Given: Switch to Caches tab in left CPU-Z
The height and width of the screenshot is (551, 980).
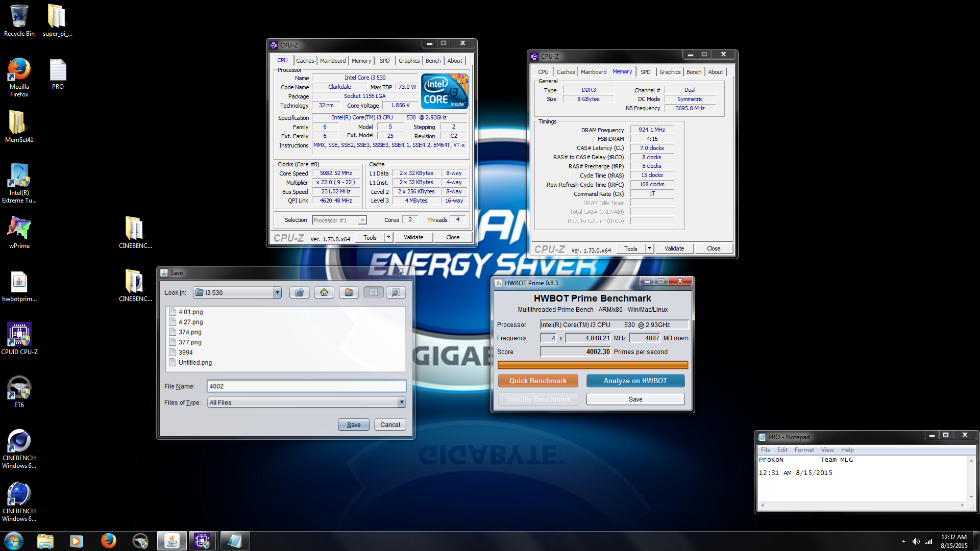Looking at the screenshot, I should click(x=305, y=61).
